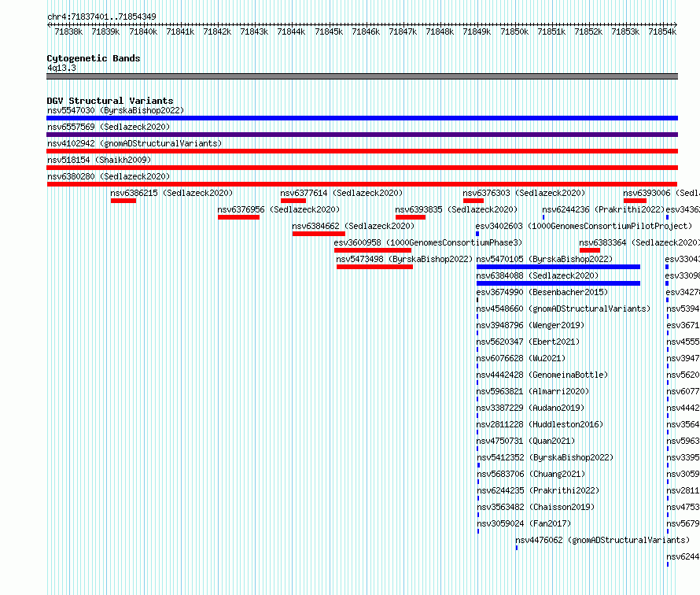Open nsv3387229 (Audano2019) label
Image resolution: width=700 pixels, height=595 pixels.
pos(530,408)
